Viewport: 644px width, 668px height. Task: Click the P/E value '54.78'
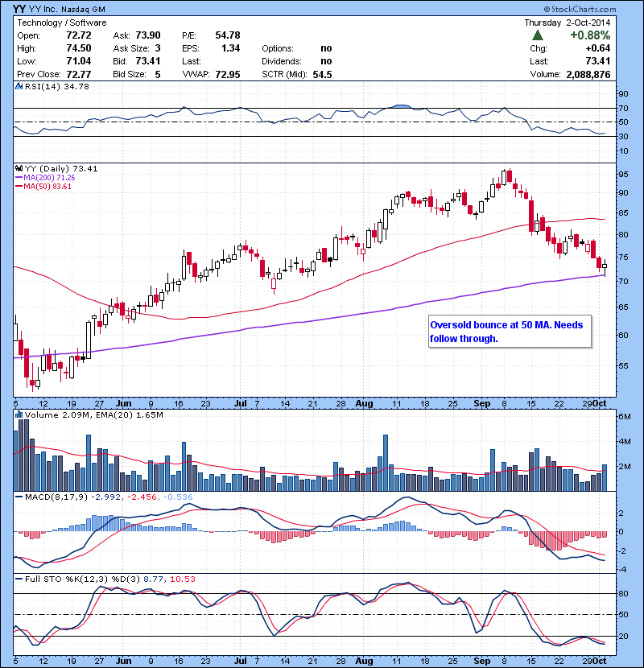[228, 35]
